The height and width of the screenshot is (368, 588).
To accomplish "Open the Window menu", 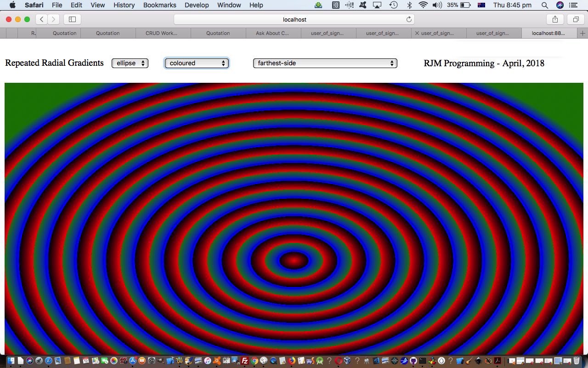I will [x=229, y=5].
